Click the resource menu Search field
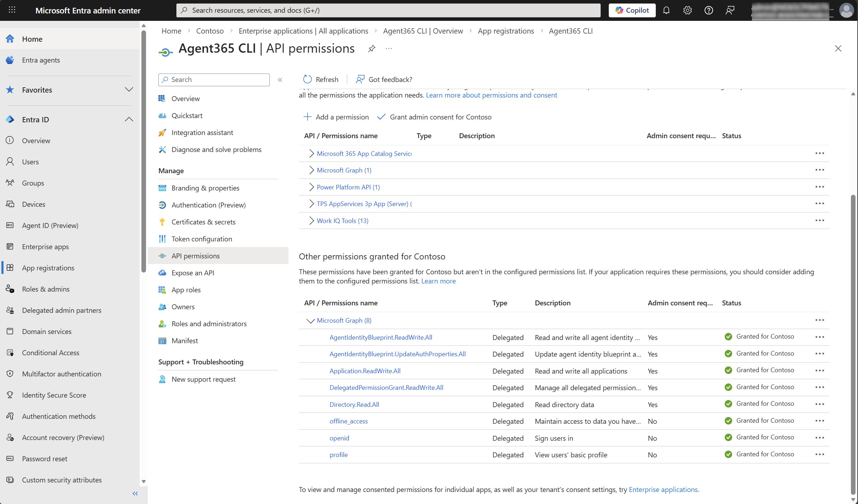Image resolution: width=858 pixels, height=504 pixels. pos(214,80)
